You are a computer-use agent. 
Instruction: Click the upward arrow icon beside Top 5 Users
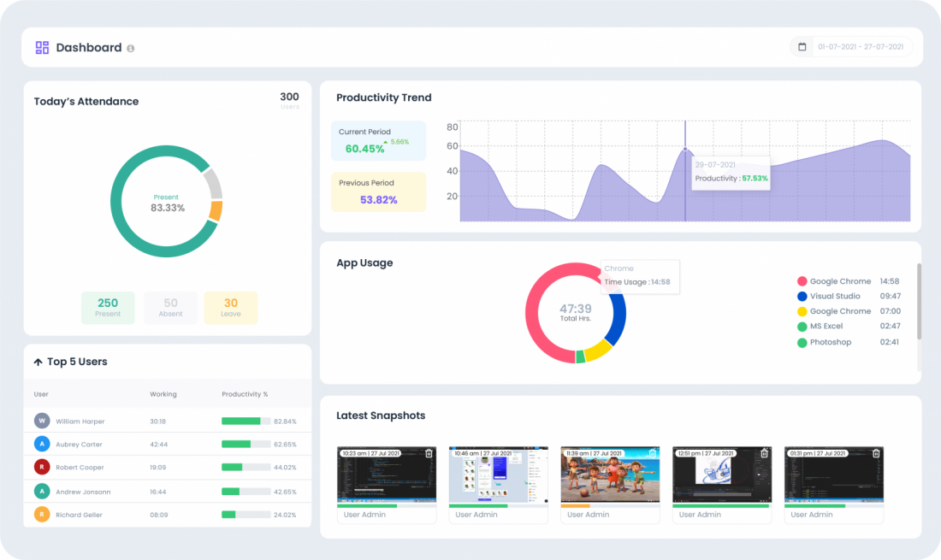click(x=37, y=362)
